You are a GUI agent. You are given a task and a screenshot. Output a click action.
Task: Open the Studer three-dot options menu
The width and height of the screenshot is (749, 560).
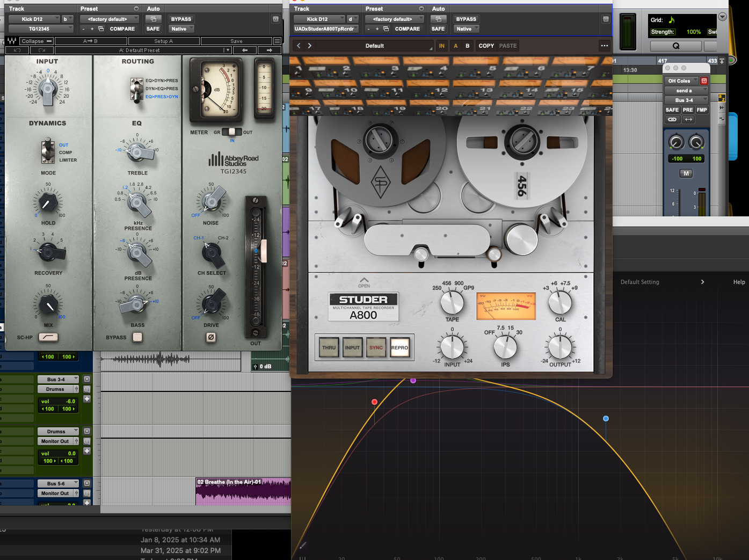pyautogui.click(x=605, y=46)
